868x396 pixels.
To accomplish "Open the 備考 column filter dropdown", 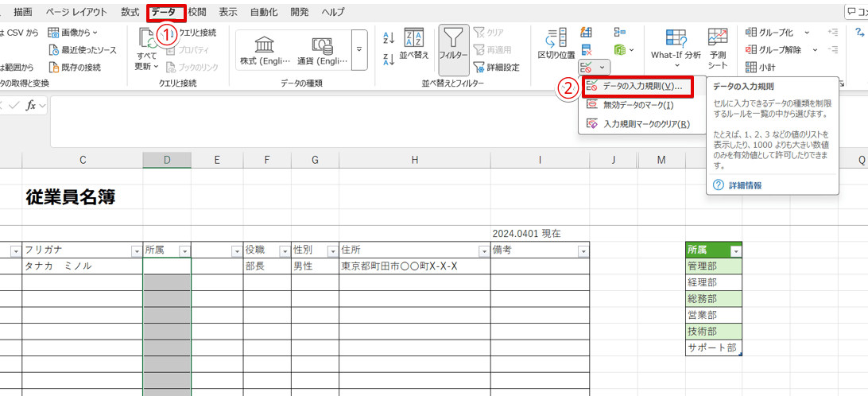I will click(583, 251).
